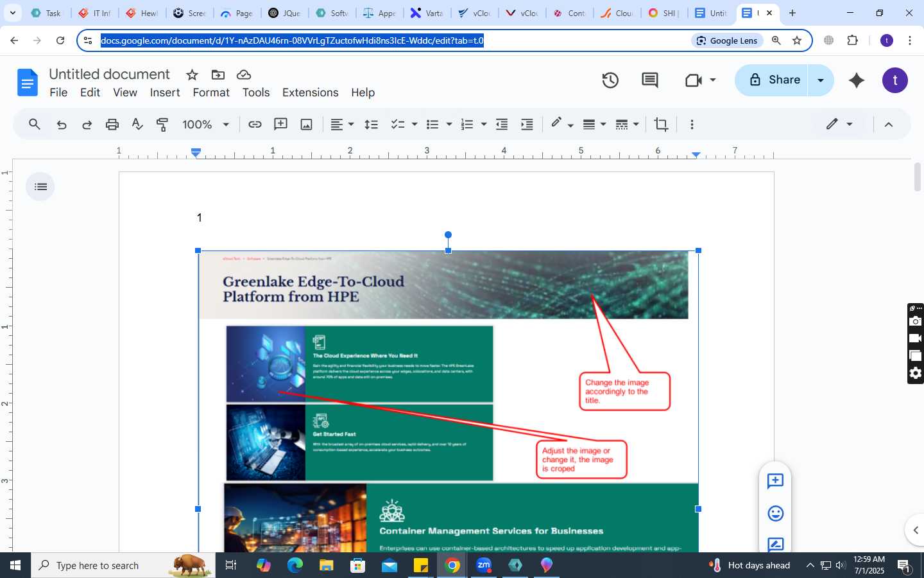Toggle the bulleted list icon

point(432,125)
